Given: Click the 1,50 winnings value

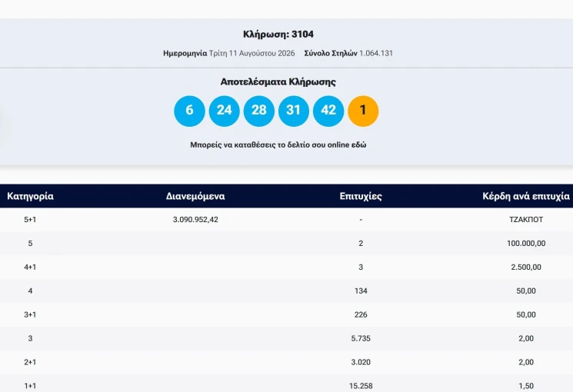Looking at the screenshot, I should coord(526,386).
